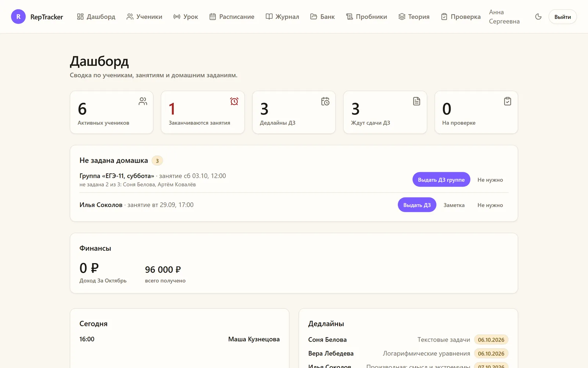The width and height of the screenshot is (588, 368).
Task: Click Вера Лебедева deadline row
Action: [x=408, y=353]
